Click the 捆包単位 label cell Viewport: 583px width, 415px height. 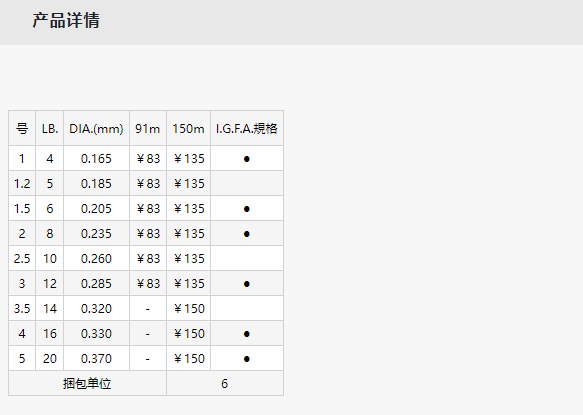(87, 383)
